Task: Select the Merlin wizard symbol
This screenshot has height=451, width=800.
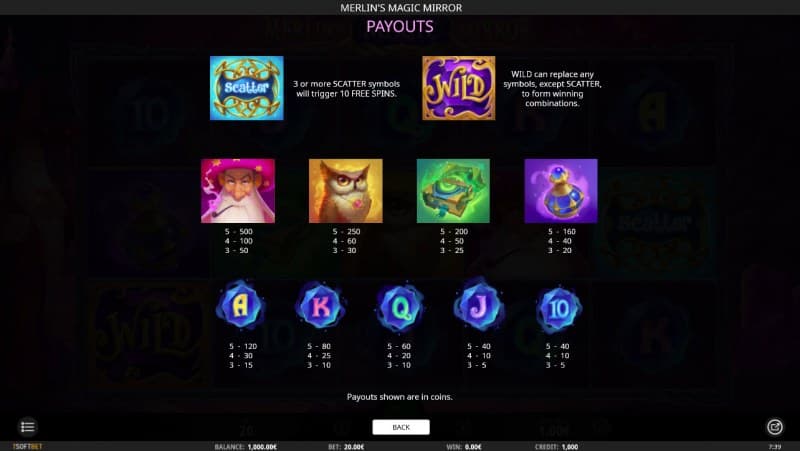Action: click(238, 191)
